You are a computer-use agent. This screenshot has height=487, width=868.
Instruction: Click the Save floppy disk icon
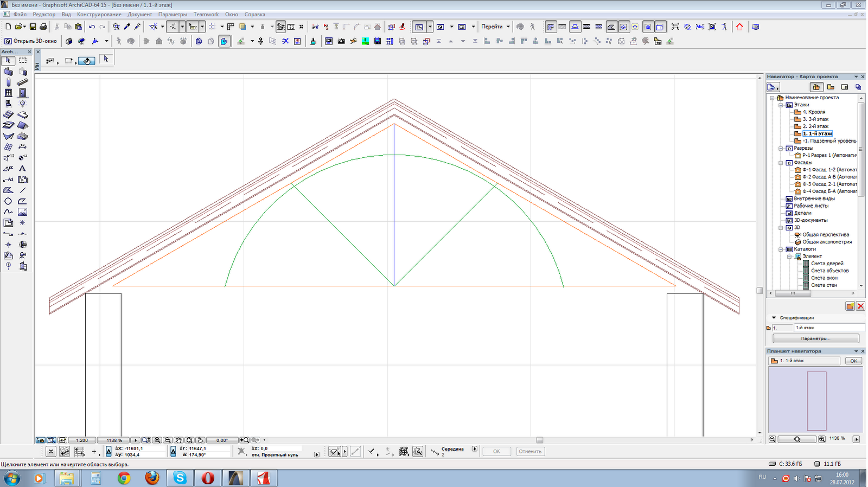point(33,27)
